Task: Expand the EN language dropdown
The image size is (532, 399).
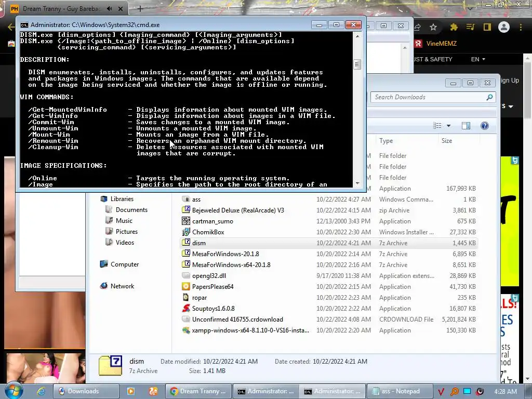Action: click(x=478, y=59)
